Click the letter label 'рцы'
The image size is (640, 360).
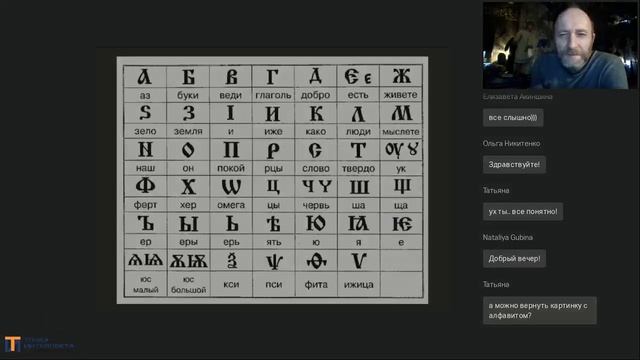coord(273,169)
